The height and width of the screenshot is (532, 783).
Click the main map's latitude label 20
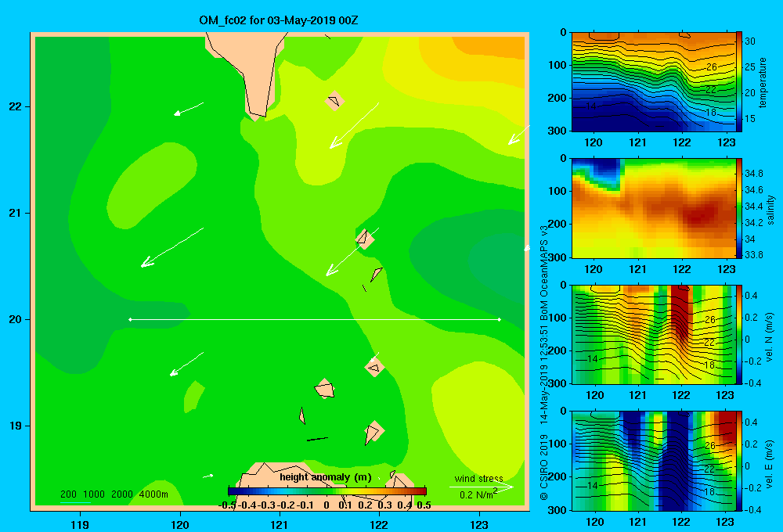(15, 319)
